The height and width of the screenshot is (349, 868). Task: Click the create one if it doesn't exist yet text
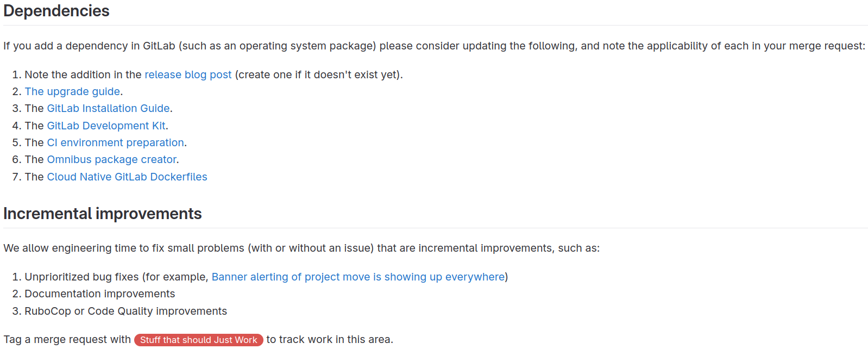(x=318, y=74)
